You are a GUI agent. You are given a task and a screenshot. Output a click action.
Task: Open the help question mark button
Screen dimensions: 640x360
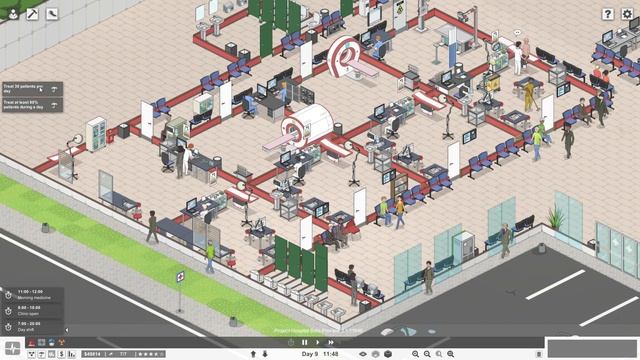click(x=607, y=14)
